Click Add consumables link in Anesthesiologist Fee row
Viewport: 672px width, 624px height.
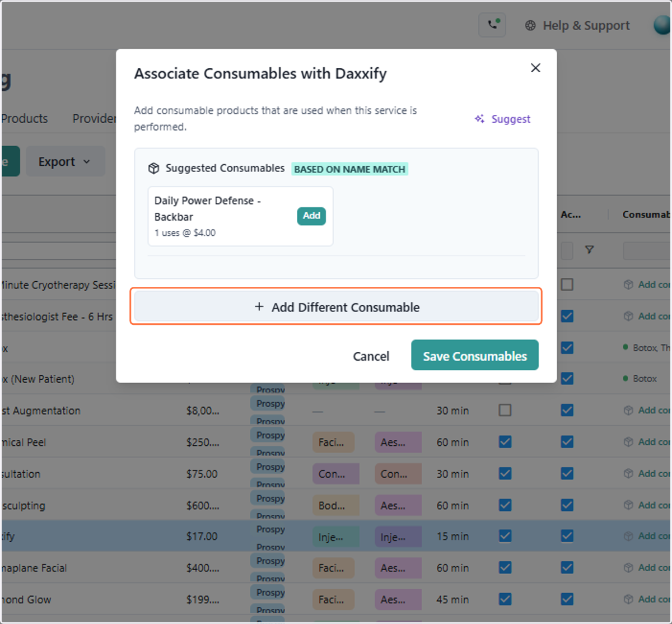click(647, 316)
